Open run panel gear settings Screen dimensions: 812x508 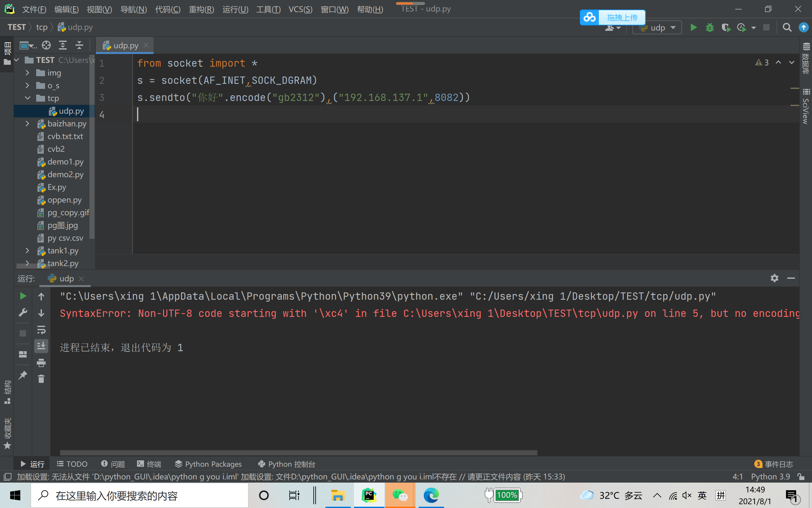click(775, 278)
